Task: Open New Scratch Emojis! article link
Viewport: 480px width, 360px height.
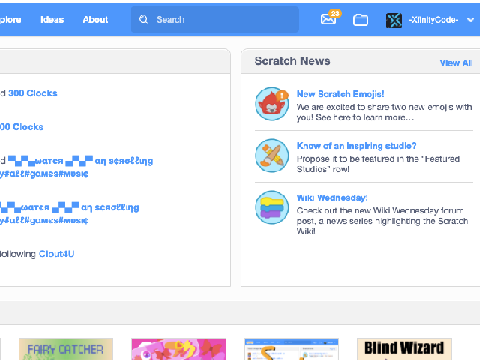Action: [340, 94]
